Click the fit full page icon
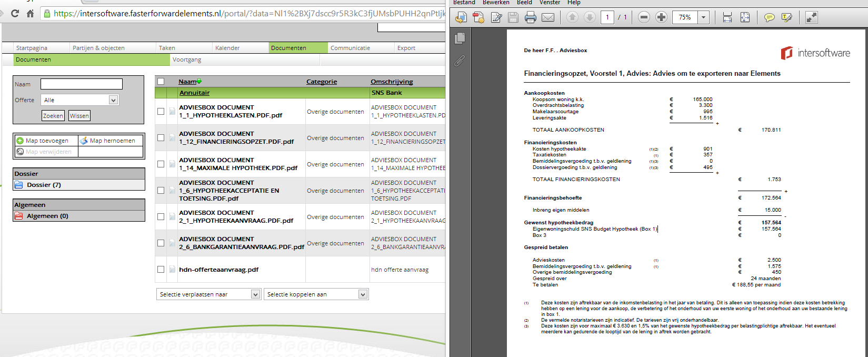 pyautogui.click(x=745, y=17)
